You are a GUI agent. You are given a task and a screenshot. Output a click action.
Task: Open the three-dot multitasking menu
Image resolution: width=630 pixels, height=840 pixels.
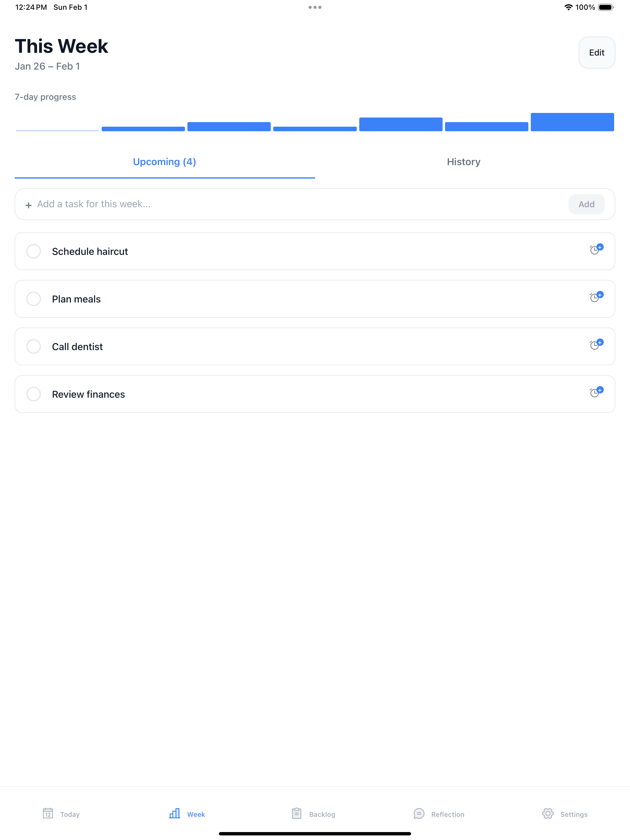click(x=315, y=7)
